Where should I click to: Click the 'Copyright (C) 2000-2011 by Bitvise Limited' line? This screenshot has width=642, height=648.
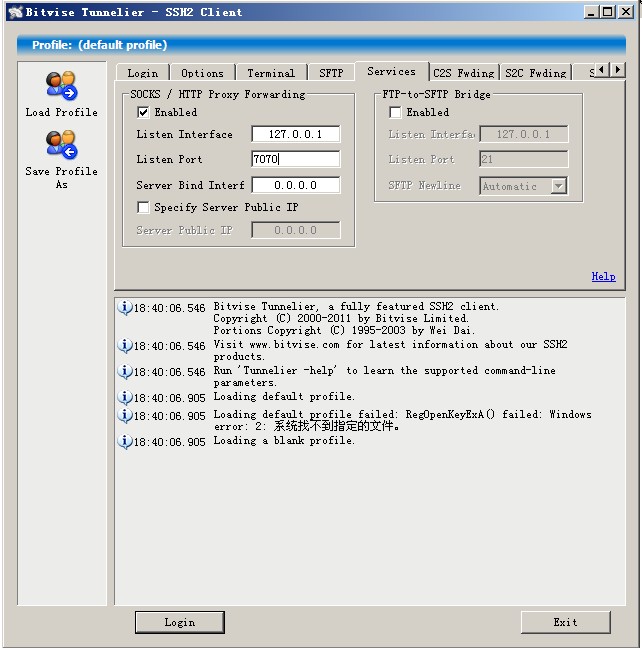click(x=341, y=319)
